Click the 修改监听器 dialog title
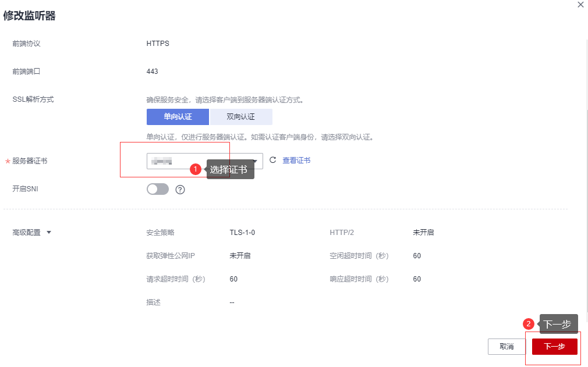 (x=30, y=16)
